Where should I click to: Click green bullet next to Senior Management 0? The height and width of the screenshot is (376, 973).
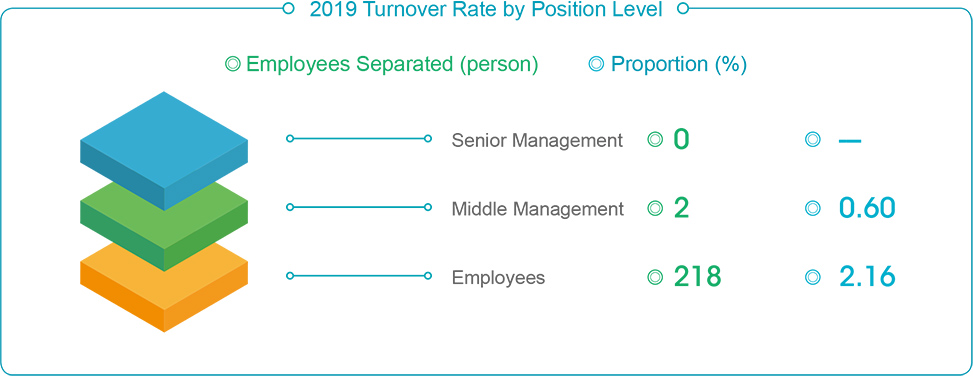tap(655, 140)
